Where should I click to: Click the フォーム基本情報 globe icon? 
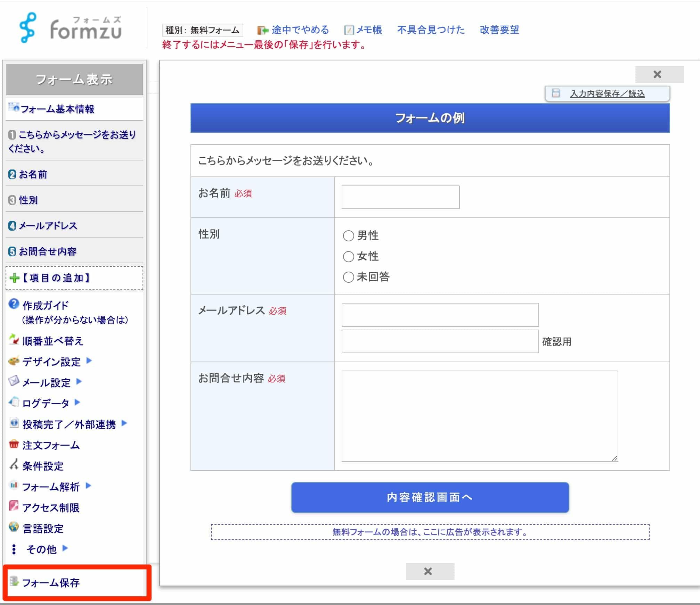pyautogui.click(x=13, y=106)
